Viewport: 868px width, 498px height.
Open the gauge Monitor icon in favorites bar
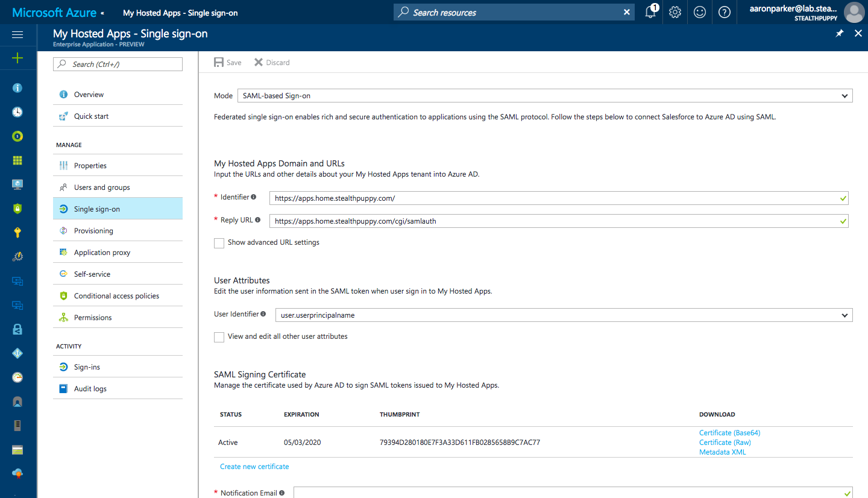click(x=17, y=377)
